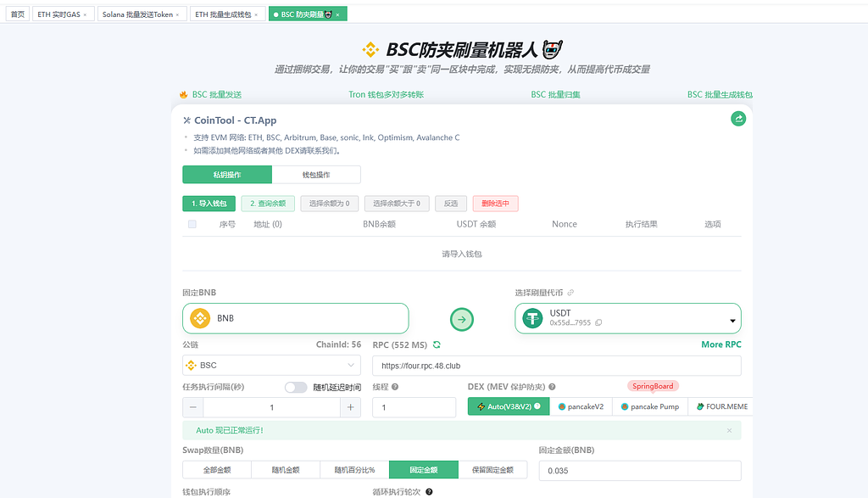Screen dimensions: 868x498
Task: Dismiss the Auto 现已正常运行 notice
Action: 729,430
